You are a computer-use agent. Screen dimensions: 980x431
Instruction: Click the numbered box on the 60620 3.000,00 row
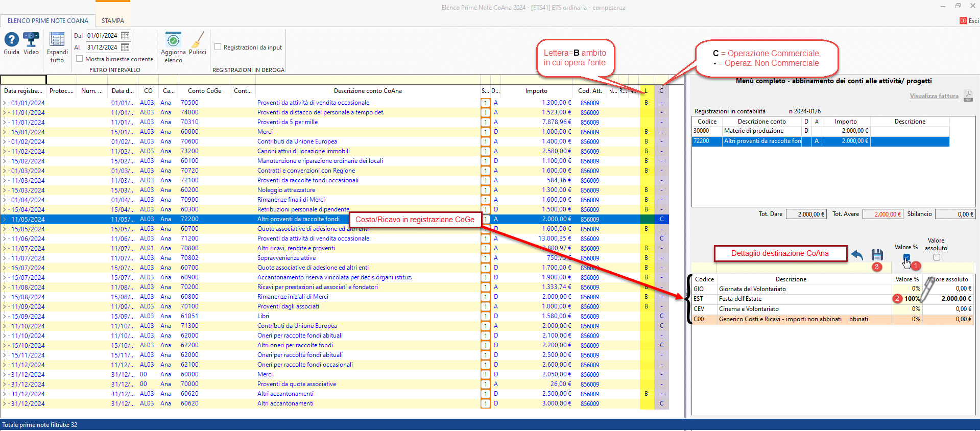pos(485,403)
